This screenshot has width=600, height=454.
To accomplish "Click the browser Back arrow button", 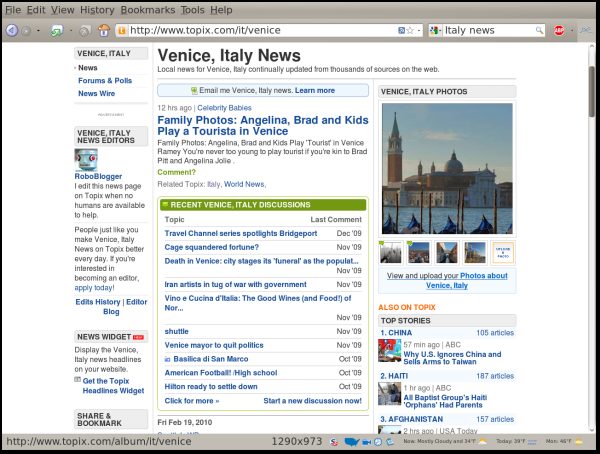I will click(x=11, y=30).
